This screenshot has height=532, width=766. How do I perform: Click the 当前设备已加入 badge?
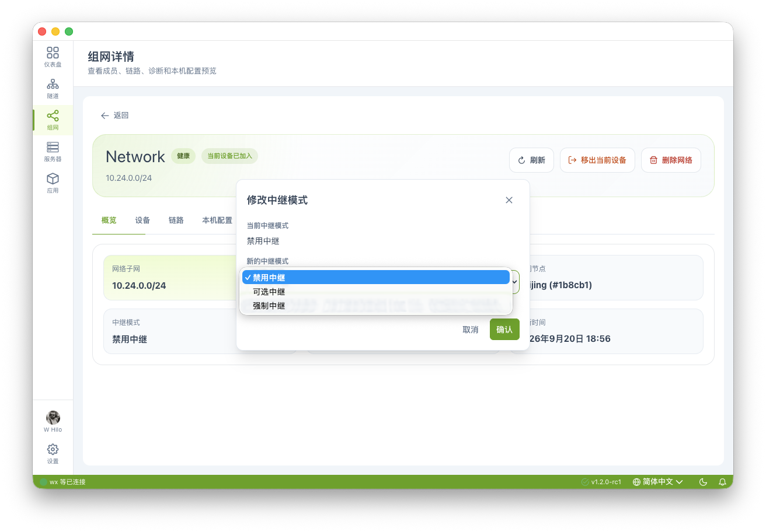point(229,156)
